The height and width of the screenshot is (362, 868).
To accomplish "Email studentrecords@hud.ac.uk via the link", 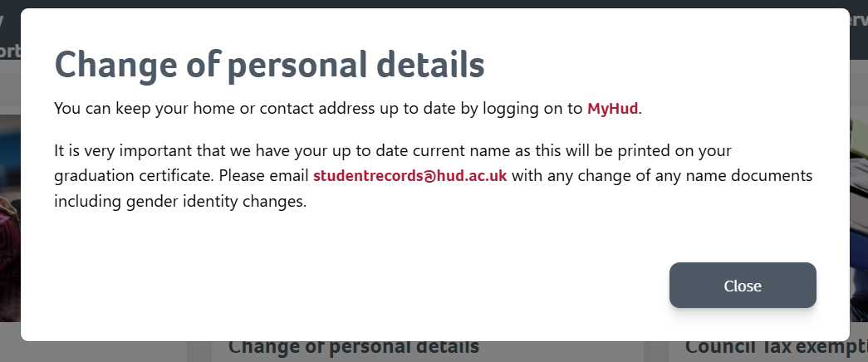I will point(409,176).
